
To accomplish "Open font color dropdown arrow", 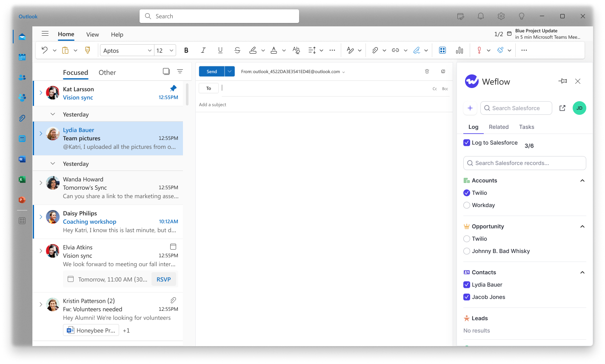I will pyautogui.click(x=284, y=50).
